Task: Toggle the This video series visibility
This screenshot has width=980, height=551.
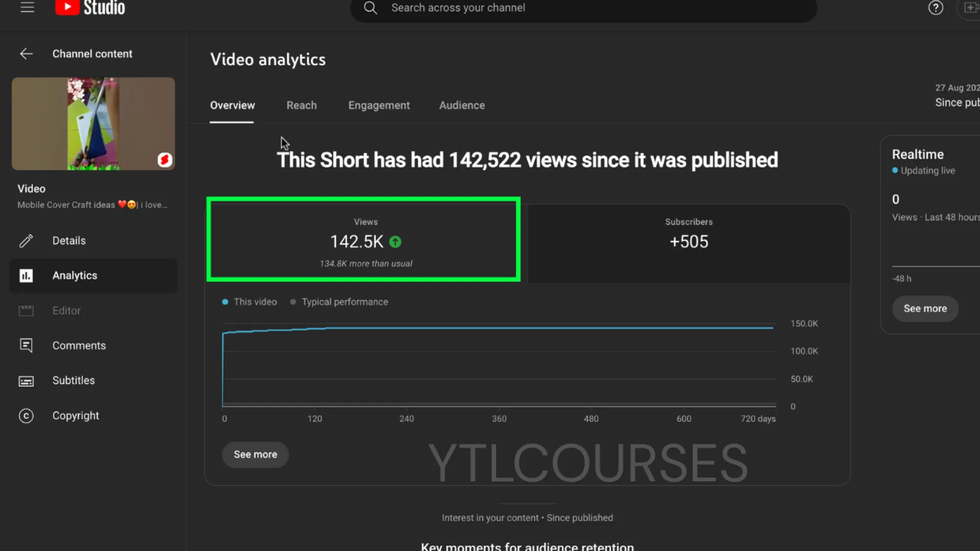Action: point(250,302)
